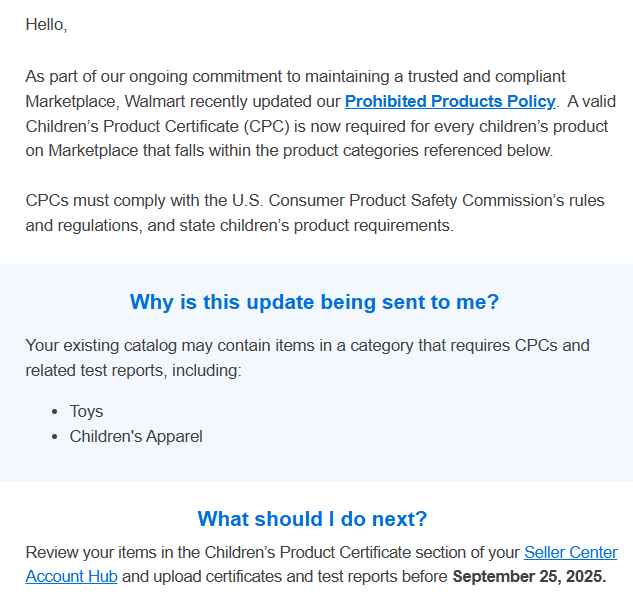Click the 'Why is this update being sent to me?' heading
Viewport: 633px width, 595px height.
coord(314,302)
